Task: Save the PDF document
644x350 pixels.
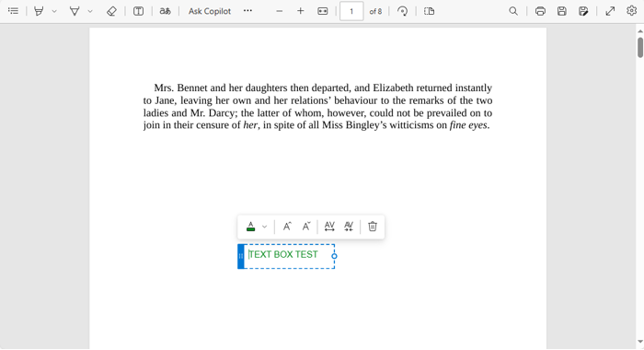Action: (x=562, y=11)
